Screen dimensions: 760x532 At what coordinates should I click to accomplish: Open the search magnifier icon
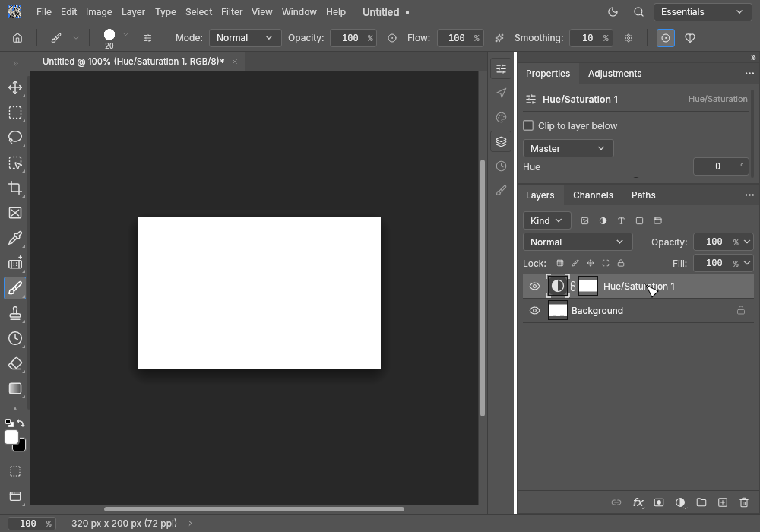(x=639, y=12)
